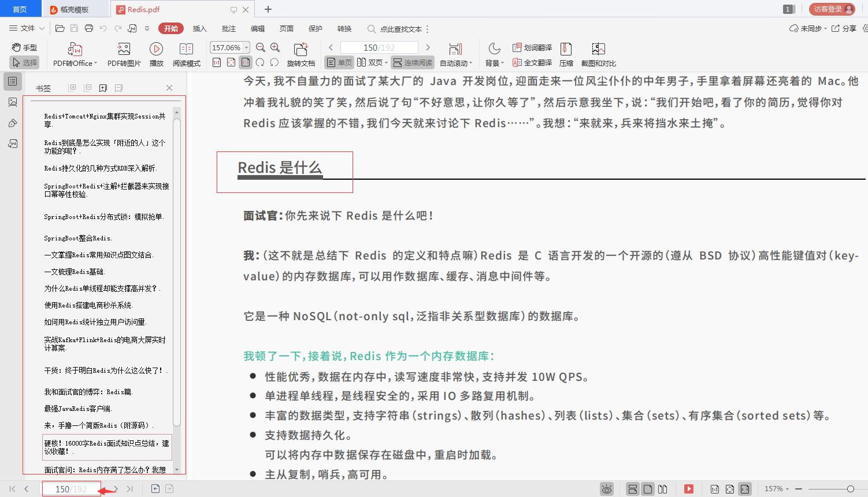Open 截图和对比 screenshot compare tool
The height and width of the screenshot is (497, 868).
[598, 54]
